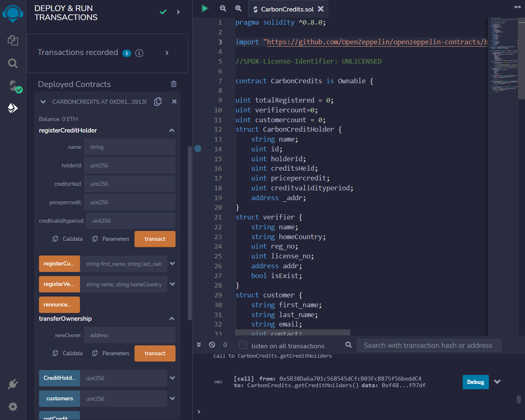Copy Calldata for transferOwnership
The height and width of the screenshot is (420, 525).
coord(67,353)
